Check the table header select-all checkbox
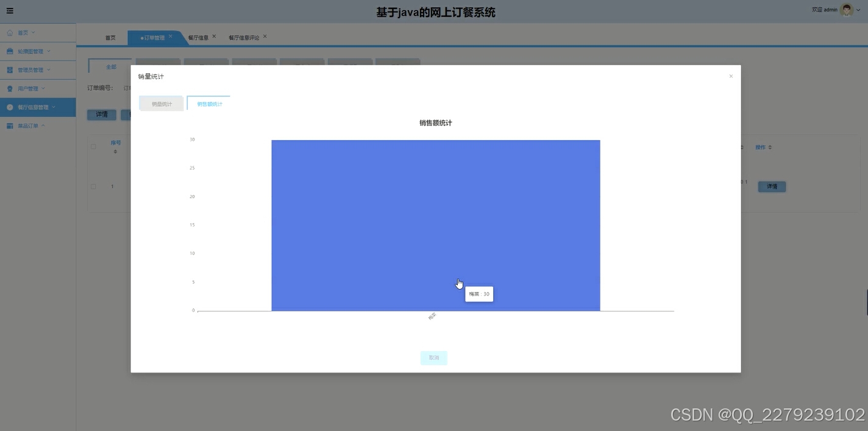 (x=93, y=146)
